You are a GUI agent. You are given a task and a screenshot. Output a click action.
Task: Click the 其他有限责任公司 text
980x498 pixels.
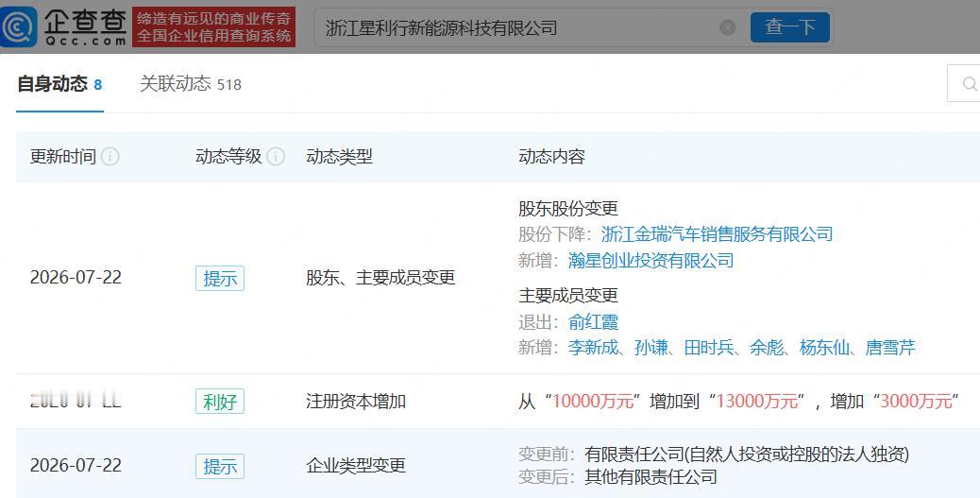(x=651, y=476)
